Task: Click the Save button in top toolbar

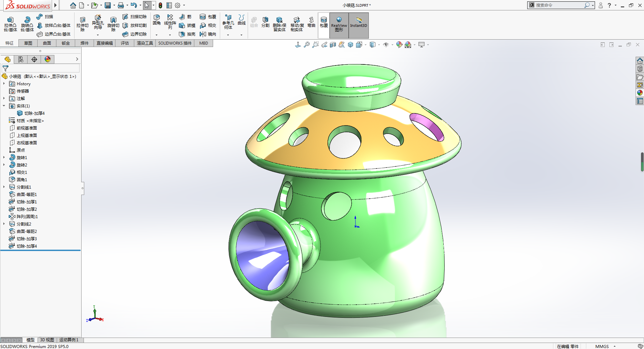Action: [108, 5]
